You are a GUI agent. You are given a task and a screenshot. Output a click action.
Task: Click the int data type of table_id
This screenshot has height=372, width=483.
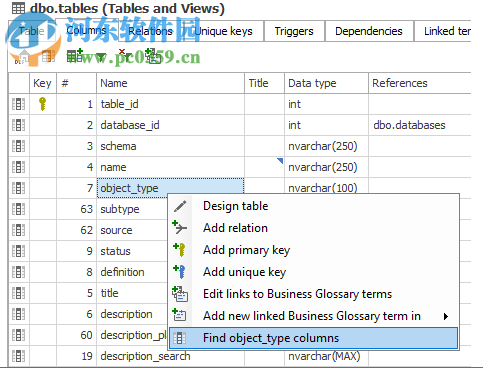pos(326,104)
